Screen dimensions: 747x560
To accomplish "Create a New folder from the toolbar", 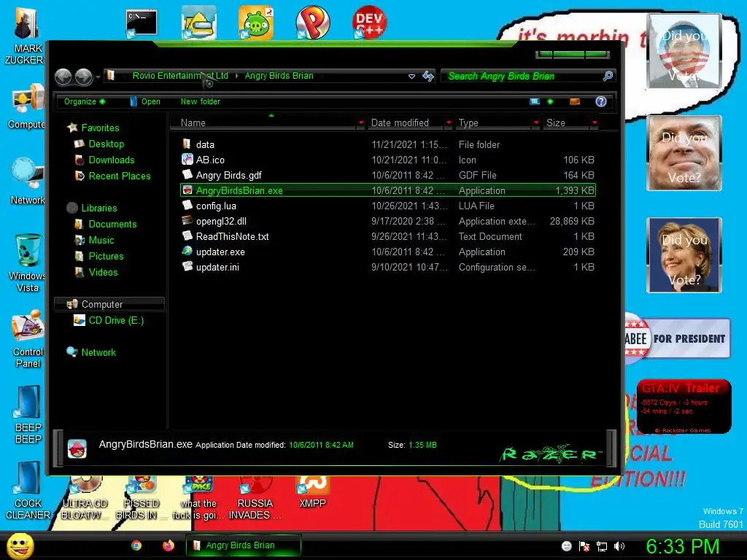I will [200, 101].
